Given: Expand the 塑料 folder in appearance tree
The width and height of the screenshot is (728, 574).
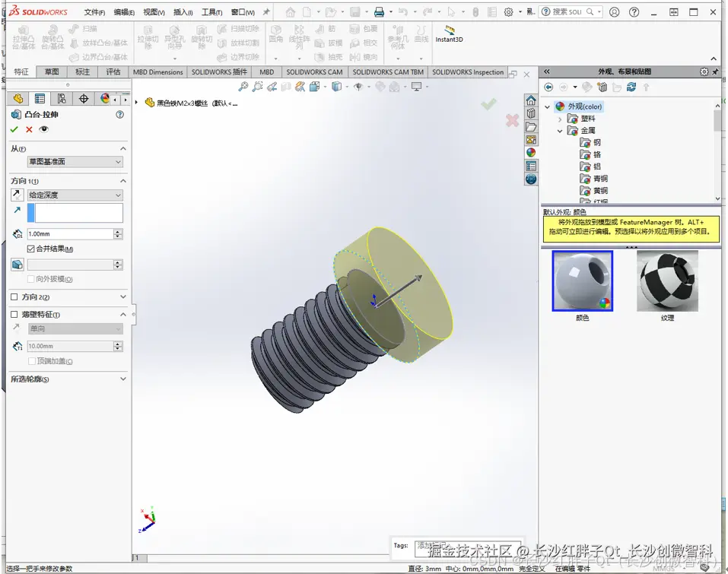Looking at the screenshot, I should pos(560,119).
